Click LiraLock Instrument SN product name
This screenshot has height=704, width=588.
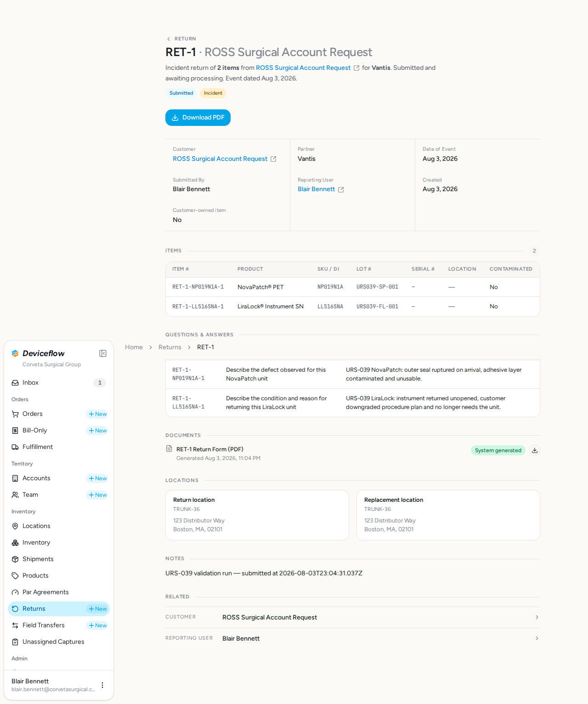[271, 307]
